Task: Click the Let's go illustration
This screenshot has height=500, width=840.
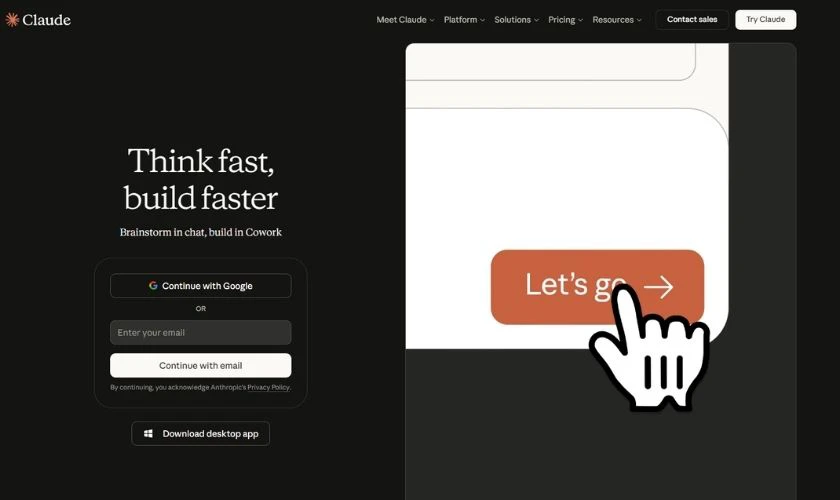Action: [597, 287]
